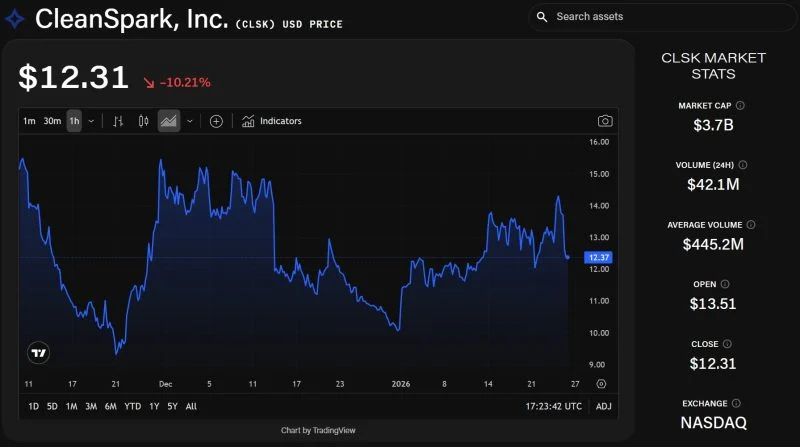Select the 1h interval toggle

tap(74, 121)
